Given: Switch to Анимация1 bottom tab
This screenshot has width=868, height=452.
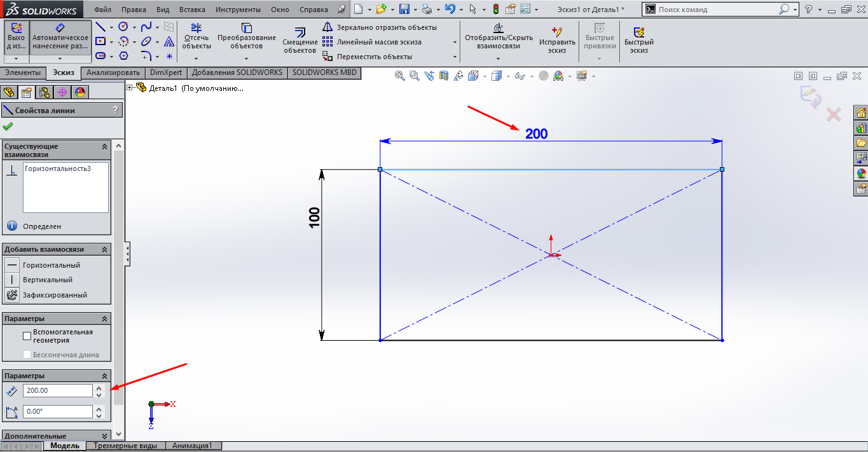Looking at the screenshot, I should (192, 446).
